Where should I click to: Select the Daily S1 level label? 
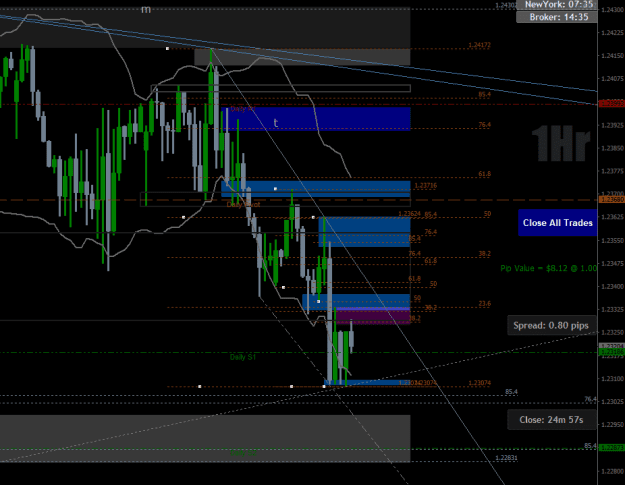[243, 357]
